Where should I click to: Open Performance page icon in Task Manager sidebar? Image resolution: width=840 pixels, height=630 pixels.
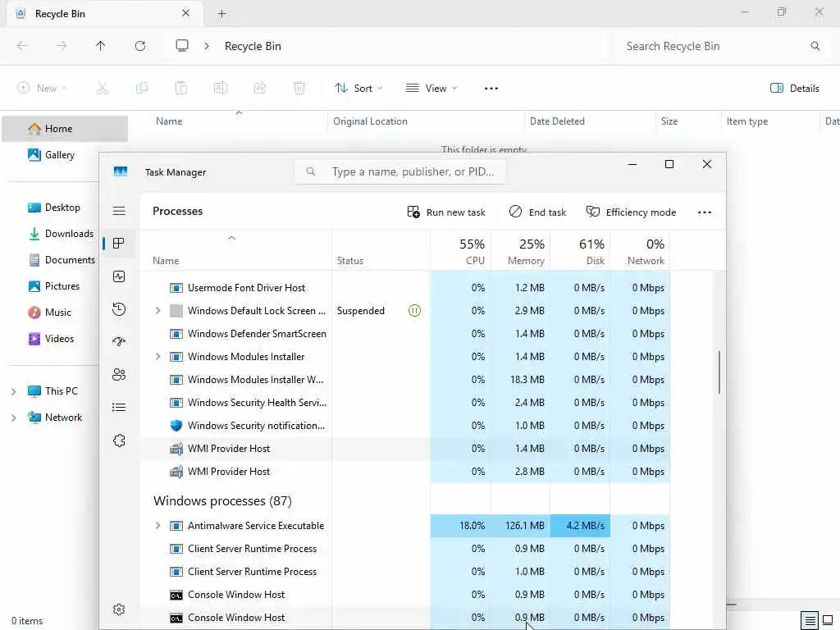tap(119, 276)
